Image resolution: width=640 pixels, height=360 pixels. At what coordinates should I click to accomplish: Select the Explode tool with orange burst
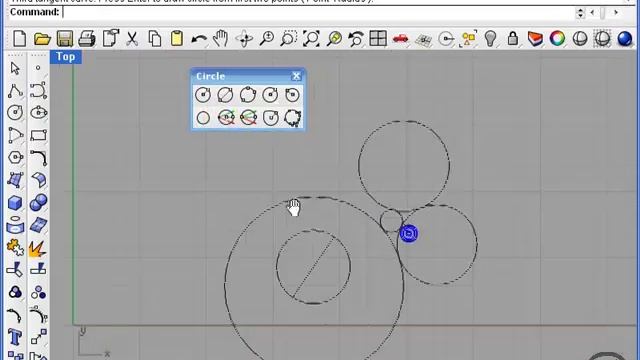[38, 249]
